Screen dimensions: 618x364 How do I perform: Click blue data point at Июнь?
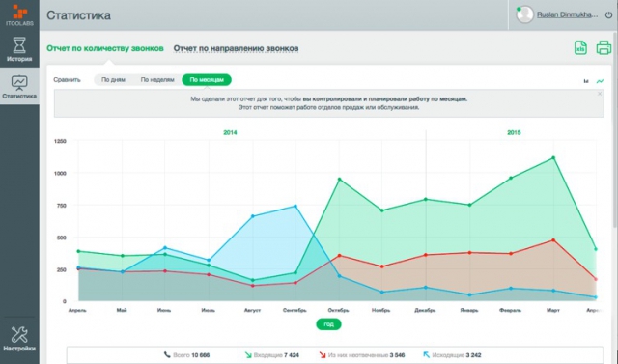tap(165, 248)
